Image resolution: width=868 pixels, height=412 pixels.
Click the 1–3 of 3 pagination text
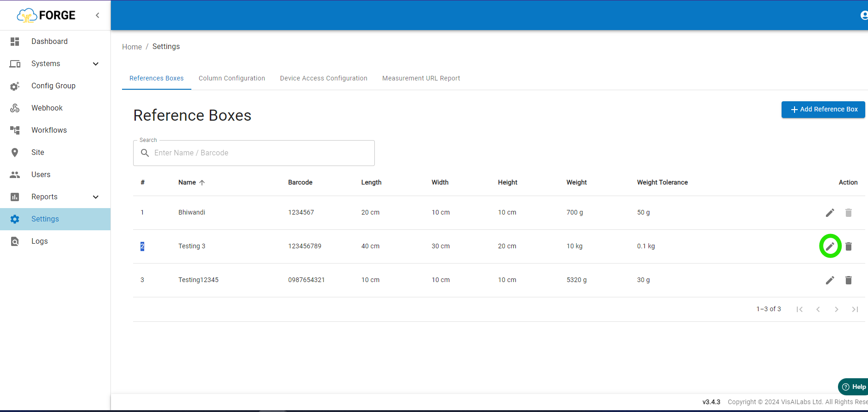pos(769,309)
